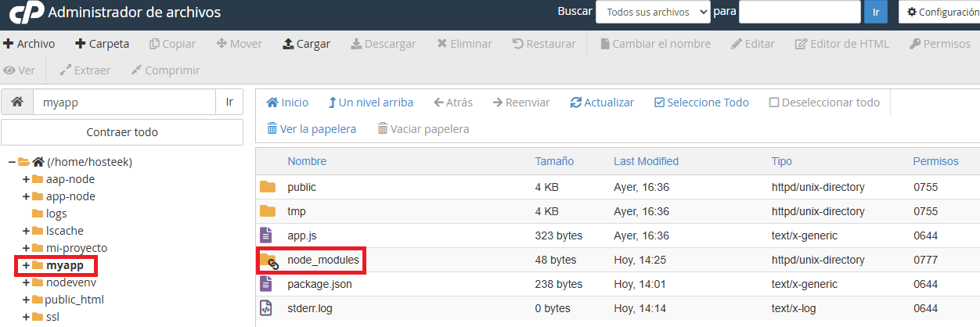Click the blue Ir search button
The width and height of the screenshot is (980, 327).
point(875,12)
